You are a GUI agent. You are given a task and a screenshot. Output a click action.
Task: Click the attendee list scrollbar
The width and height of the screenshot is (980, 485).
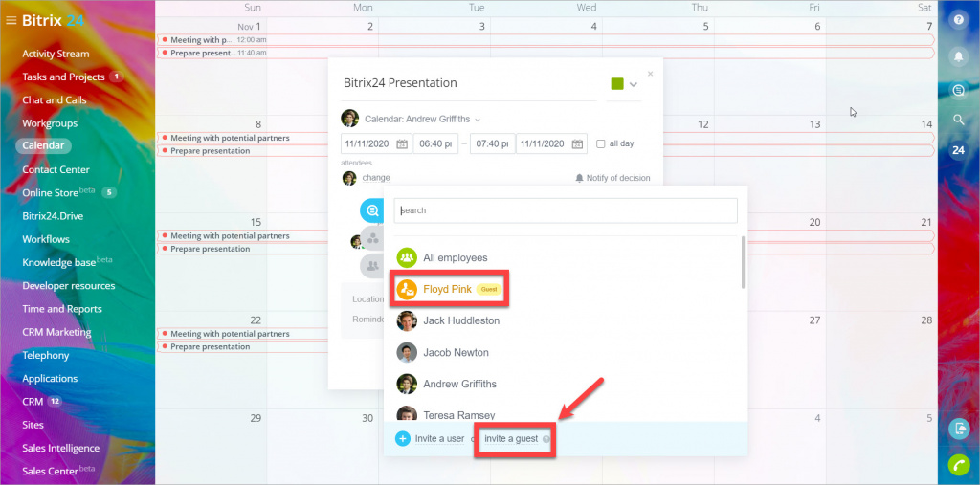[x=743, y=262]
